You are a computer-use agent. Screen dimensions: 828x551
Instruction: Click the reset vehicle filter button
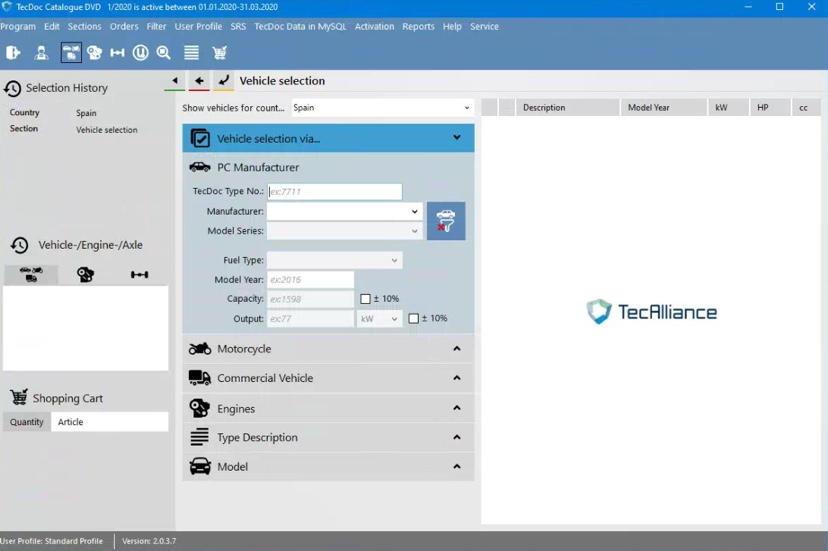[446, 221]
